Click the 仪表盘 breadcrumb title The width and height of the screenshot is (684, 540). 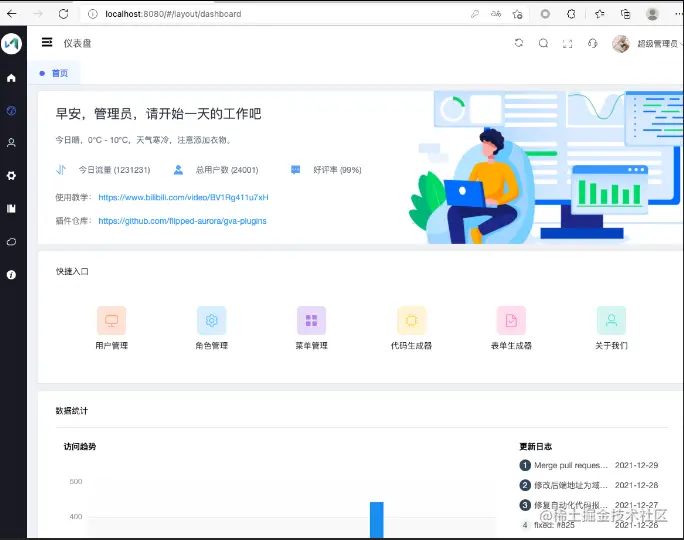77,43
